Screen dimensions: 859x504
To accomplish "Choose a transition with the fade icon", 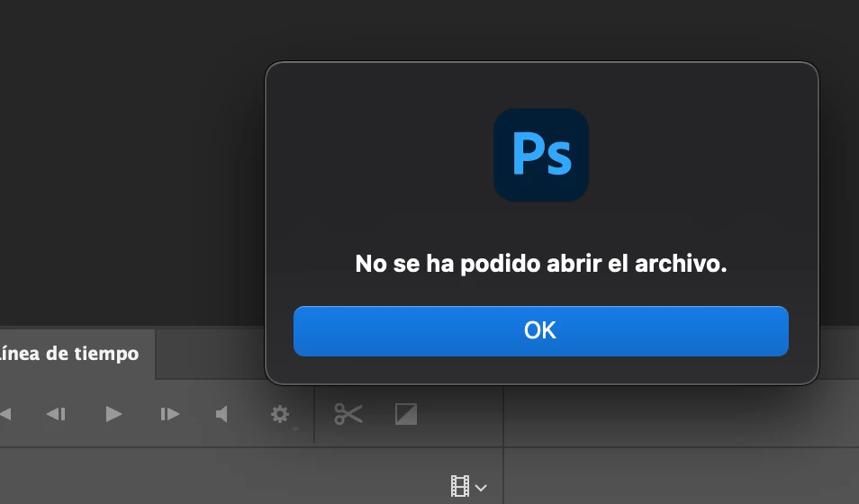I will point(406,414).
